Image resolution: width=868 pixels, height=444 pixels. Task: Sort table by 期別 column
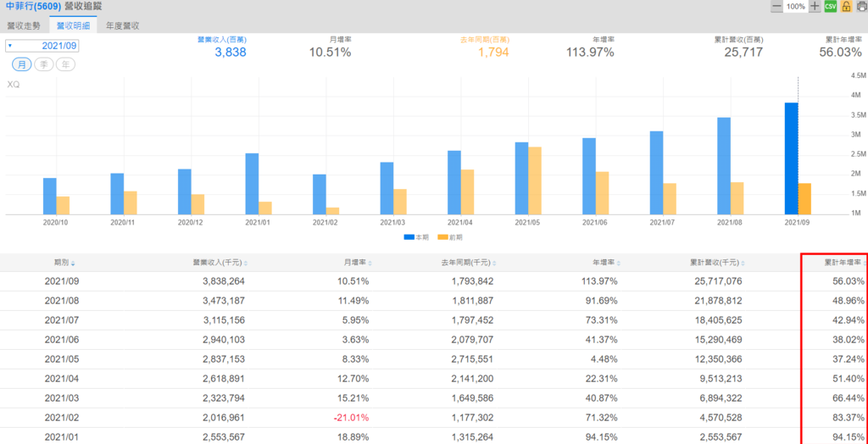[64, 263]
